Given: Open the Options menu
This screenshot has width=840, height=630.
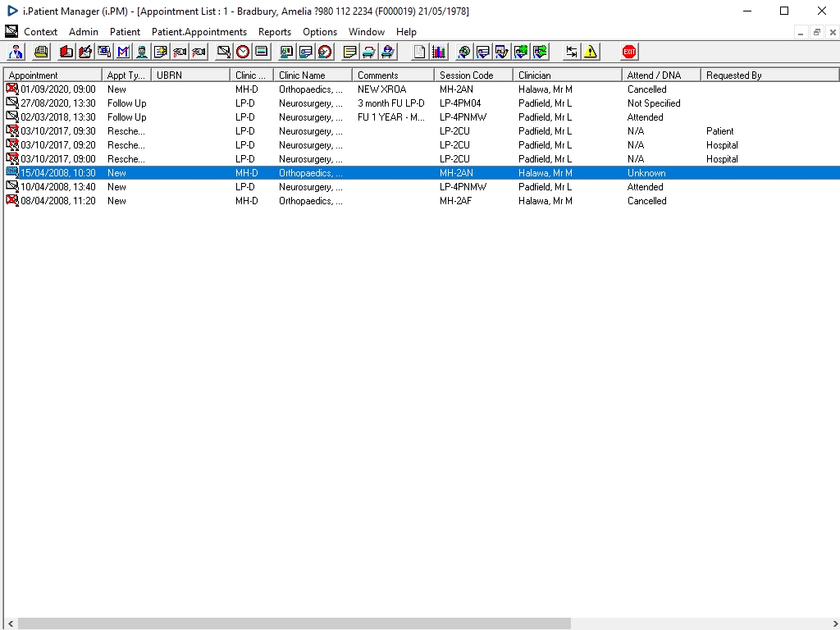Looking at the screenshot, I should (320, 32).
